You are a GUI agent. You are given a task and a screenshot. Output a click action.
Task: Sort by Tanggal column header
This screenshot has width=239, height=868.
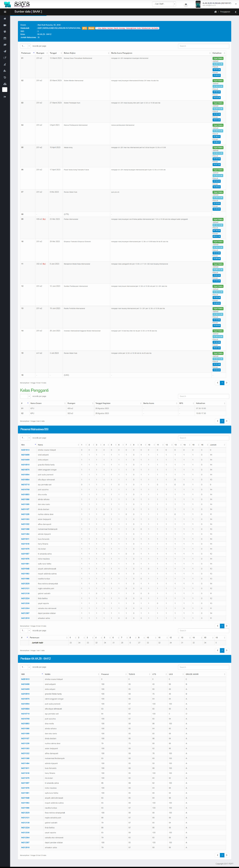coord(56,53)
